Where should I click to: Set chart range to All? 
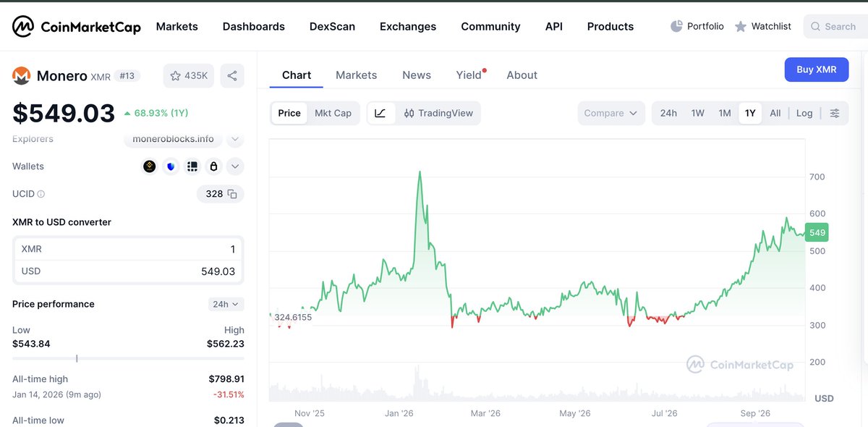point(775,113)
